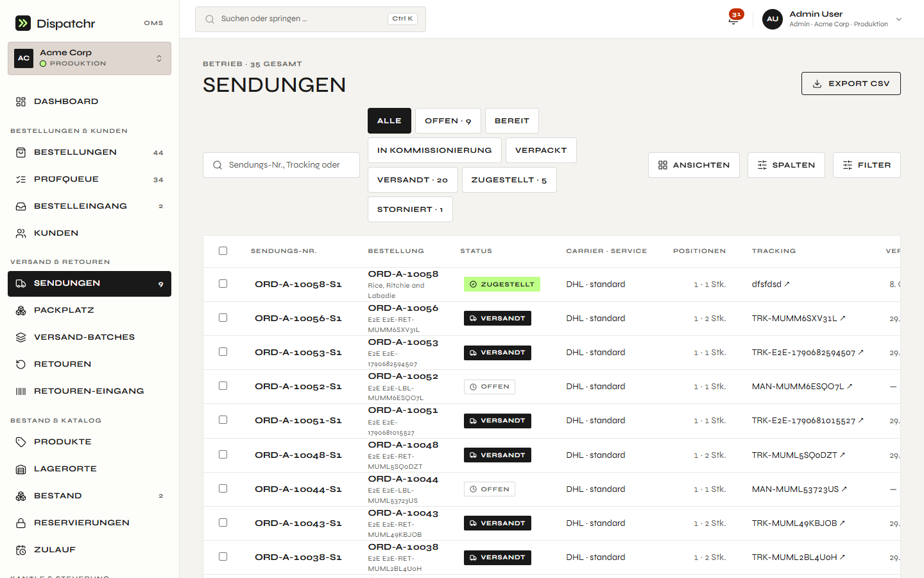Open Zulauf in sidebar

pos(89,550)
